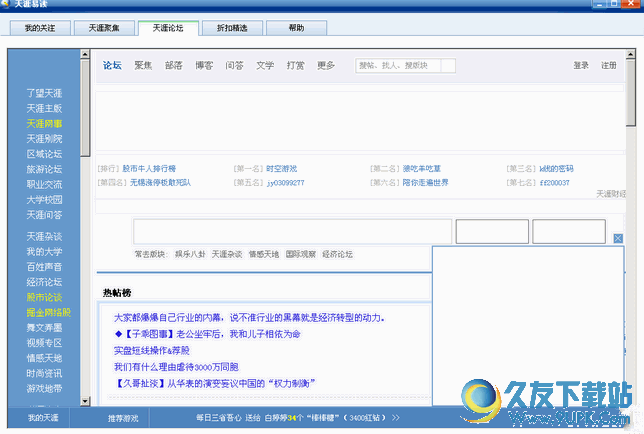The height and width of the screenshot is (434, 644).
Task: Open 游戏地带 in the sidebar
Action: 44,388
